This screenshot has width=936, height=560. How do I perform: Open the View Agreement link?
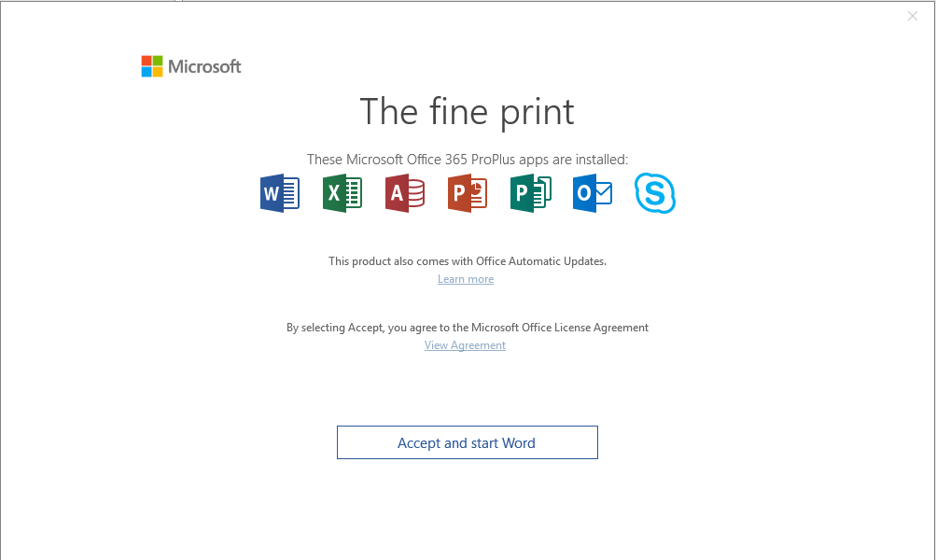(465, 345)
